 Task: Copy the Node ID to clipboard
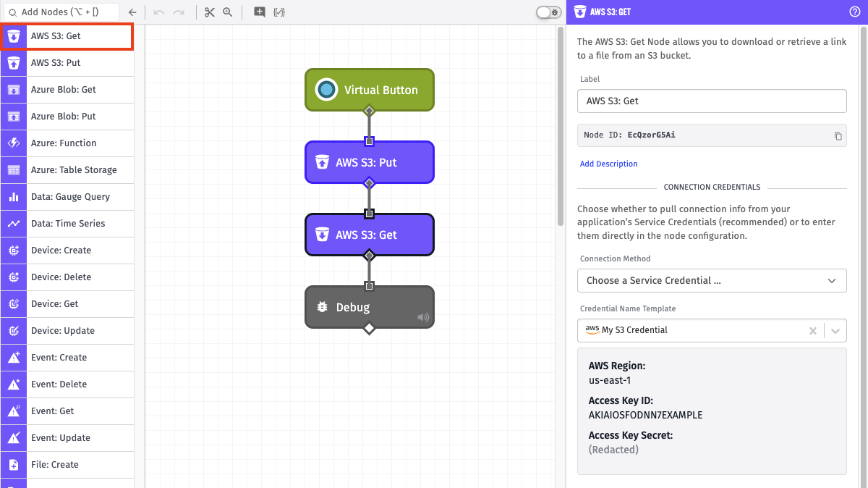[838, 135]
